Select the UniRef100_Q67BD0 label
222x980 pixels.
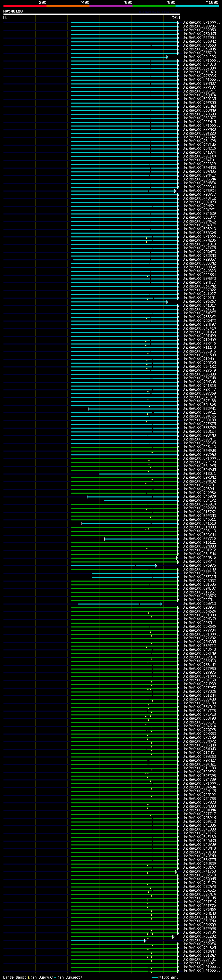[199, 68]
